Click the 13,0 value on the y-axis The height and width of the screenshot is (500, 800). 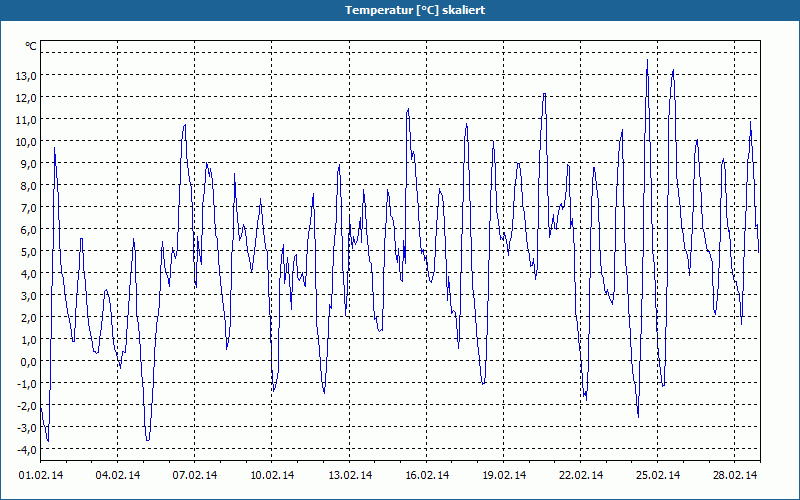click(27, 76)
